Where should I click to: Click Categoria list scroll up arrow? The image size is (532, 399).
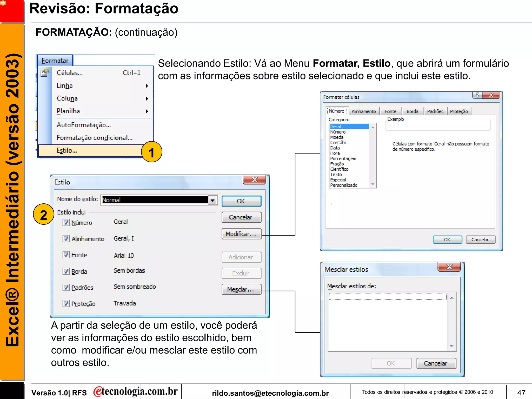(x=373, y=127)
